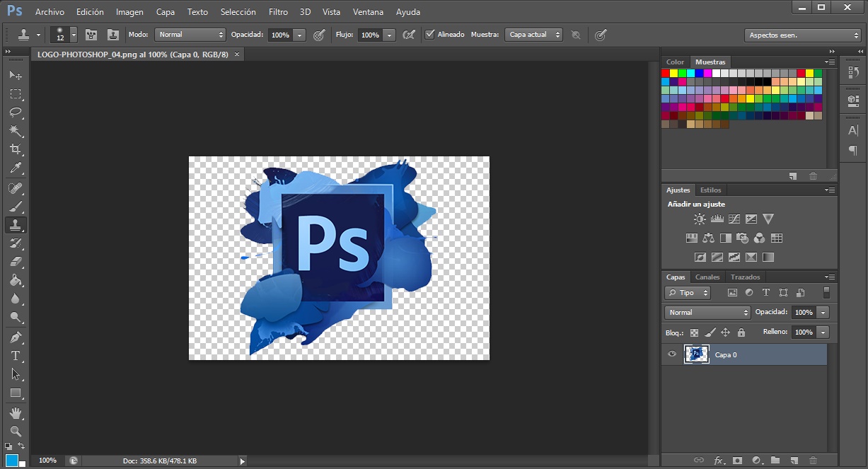Select the Horizontal Type tool
The width and height of the screenshot is (868, 469).
pyautogui.click(x=16, y=356)
